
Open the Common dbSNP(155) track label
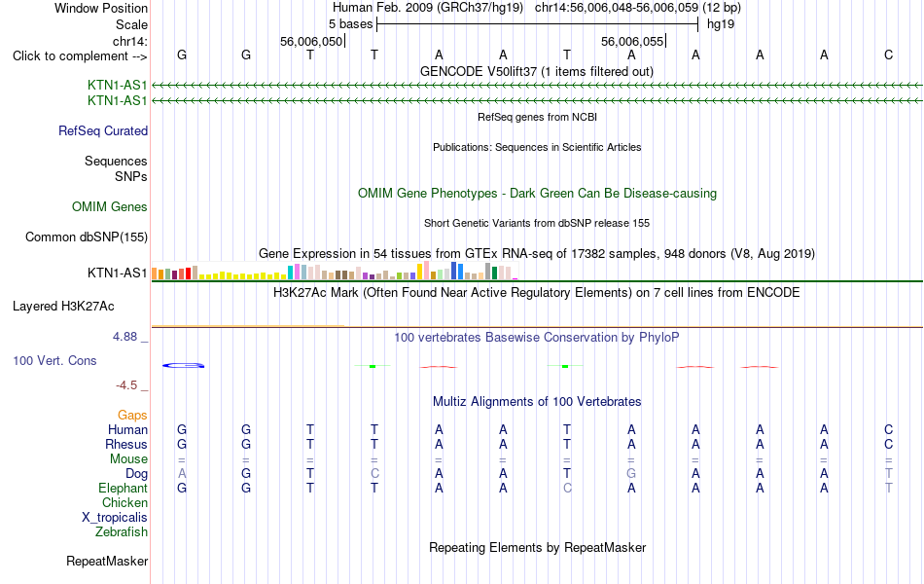pyautogui.click(x=86, y=237)
